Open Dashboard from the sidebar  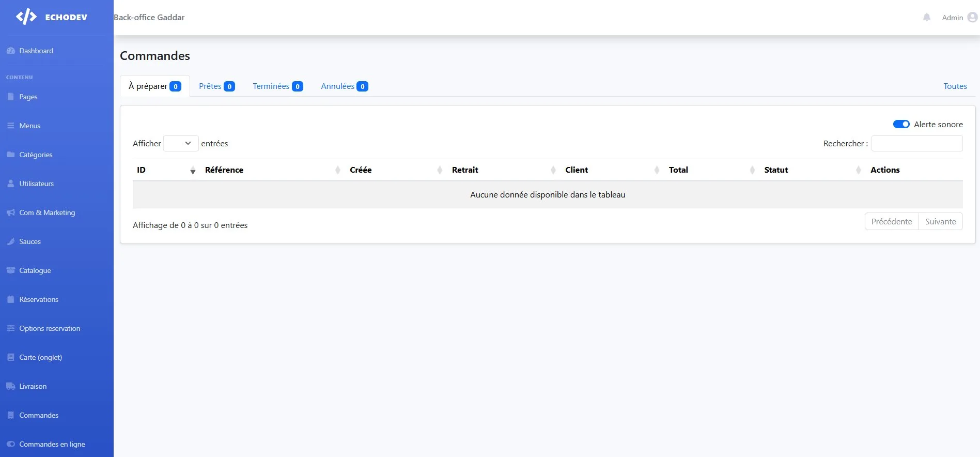tap(36, 51)
